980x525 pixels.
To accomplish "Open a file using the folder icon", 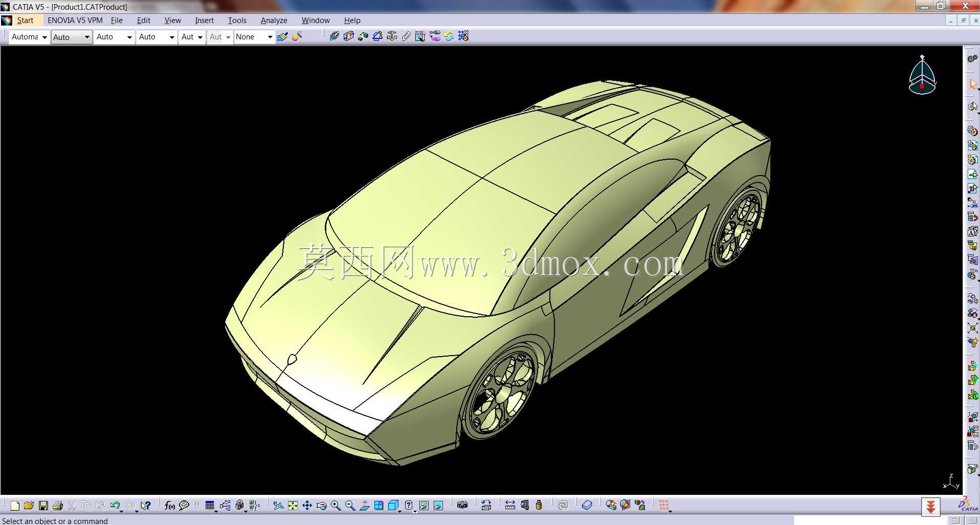I will [x=29, y=506].
